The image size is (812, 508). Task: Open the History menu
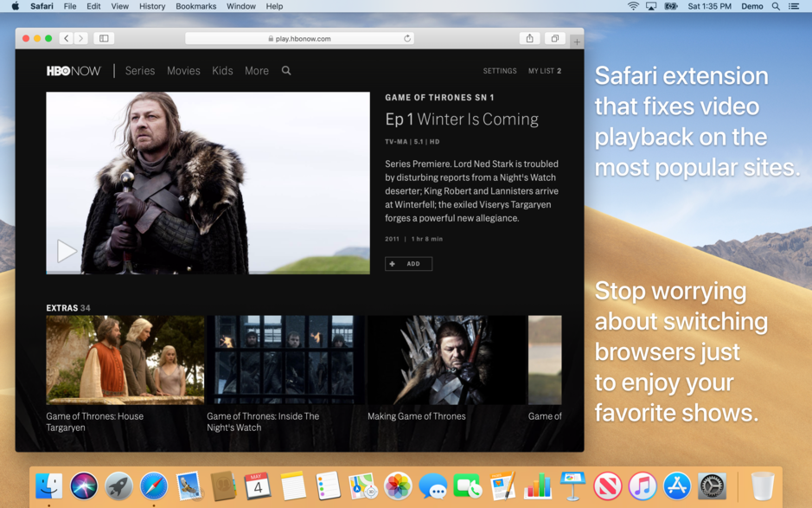(152, 6)
